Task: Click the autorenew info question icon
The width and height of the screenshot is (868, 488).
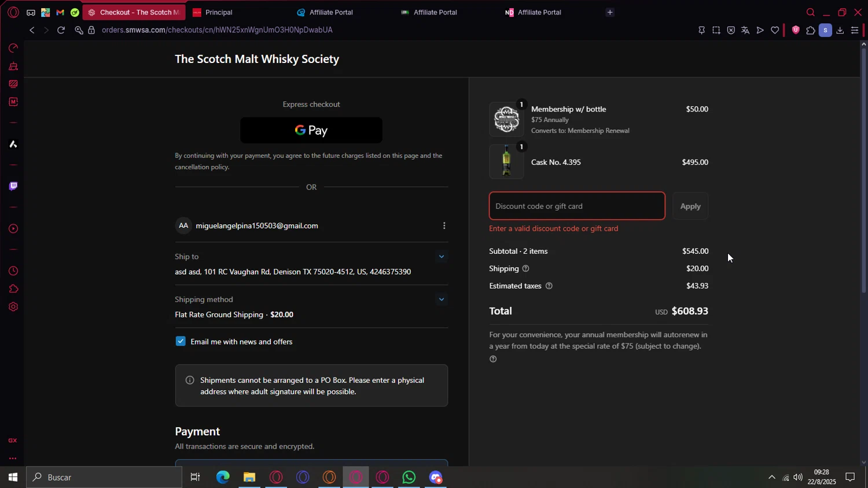Action: click(493, 359)
